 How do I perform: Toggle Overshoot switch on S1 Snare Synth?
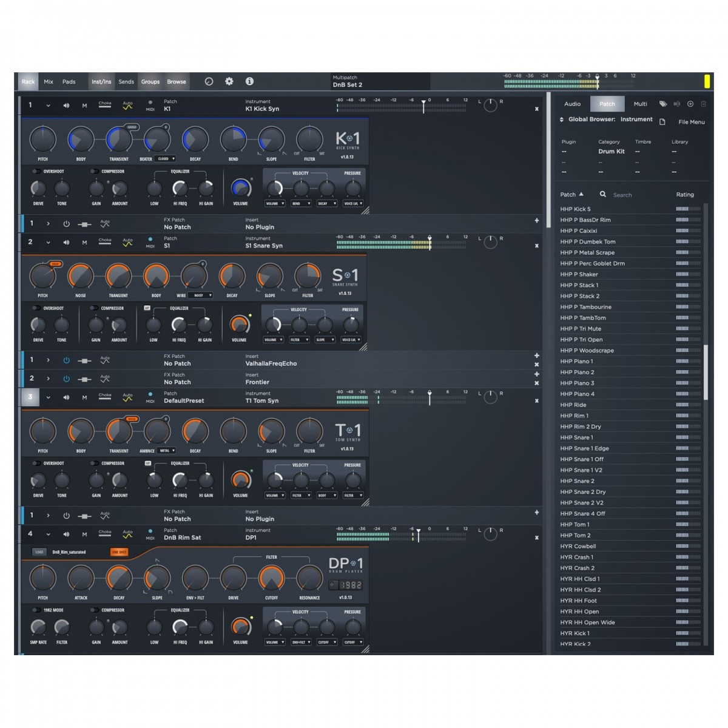click(36, 308)
